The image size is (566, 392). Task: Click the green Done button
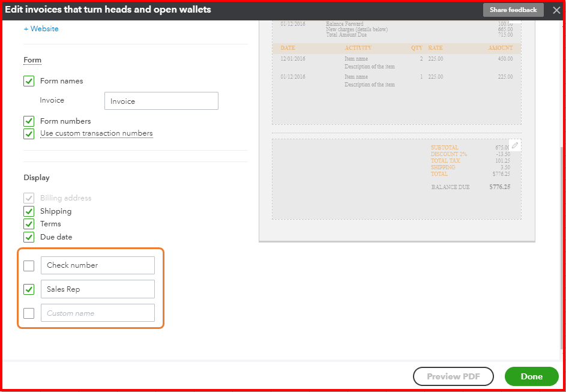[x=531, y=376]
